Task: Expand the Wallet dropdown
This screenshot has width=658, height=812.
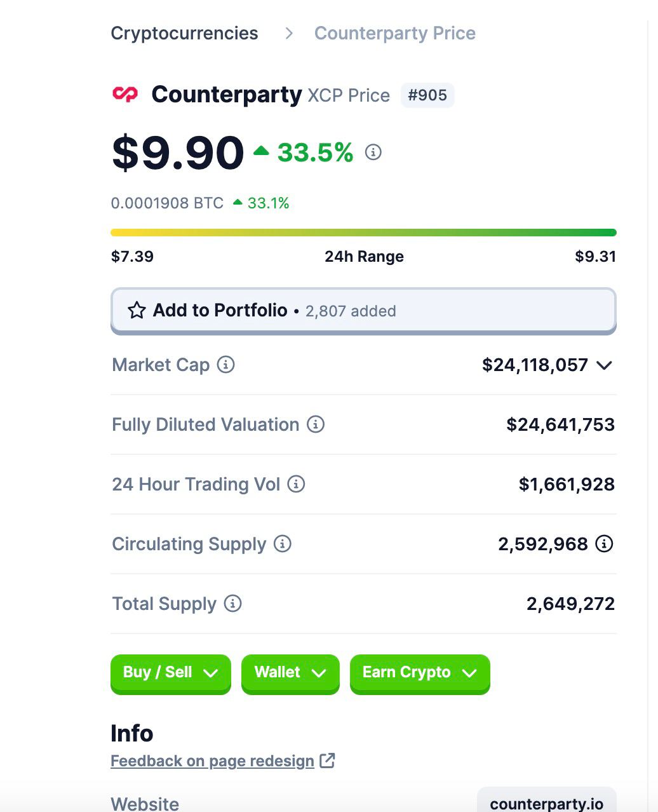Action: point(290,673)
